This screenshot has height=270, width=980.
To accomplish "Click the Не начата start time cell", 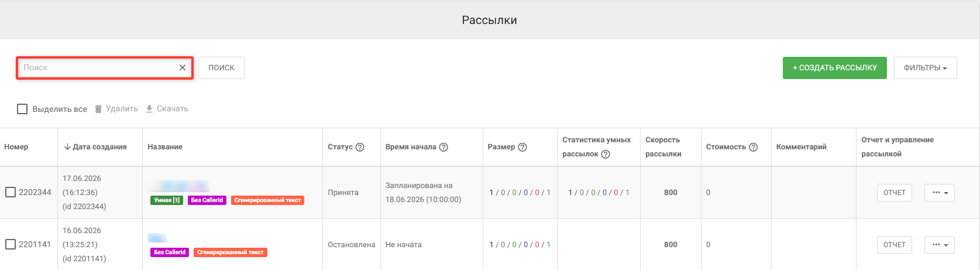I will pos(404,245).
